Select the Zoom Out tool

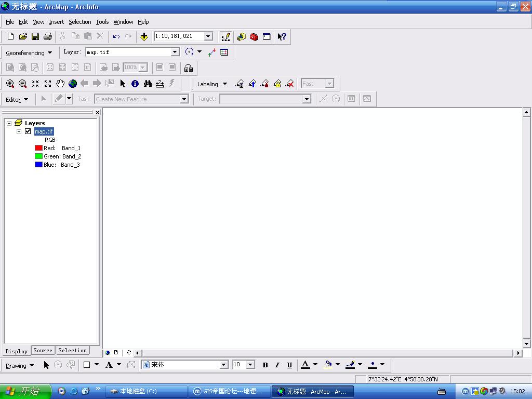tap(23, 84)
